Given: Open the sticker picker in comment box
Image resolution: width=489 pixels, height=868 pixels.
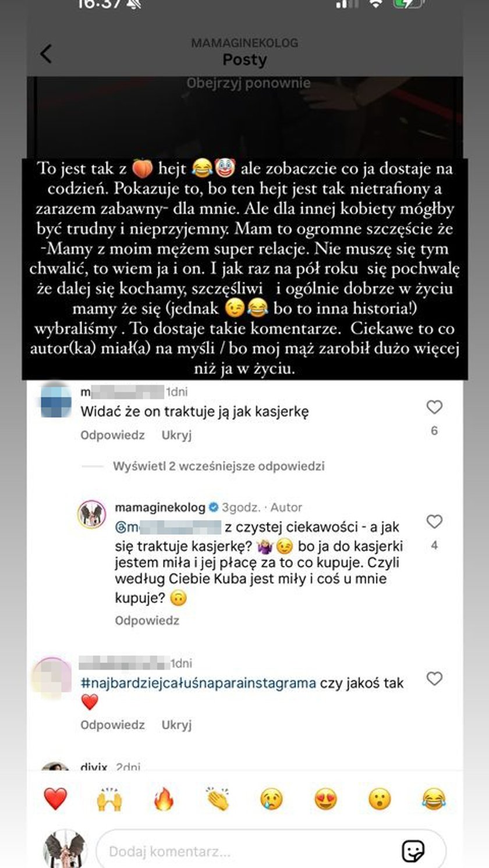Looking at the screenshot, I should pyautogui.click(x=413, y=852).
